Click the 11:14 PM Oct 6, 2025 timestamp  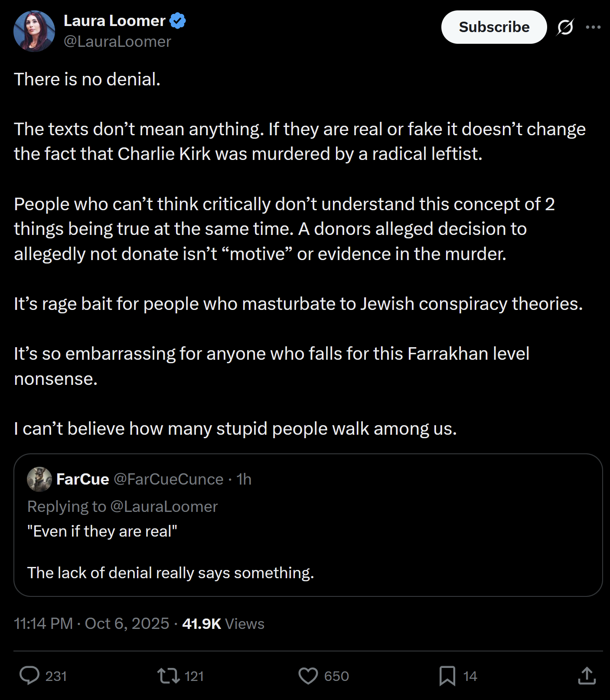pyautogui.click(x=91, y=624)
